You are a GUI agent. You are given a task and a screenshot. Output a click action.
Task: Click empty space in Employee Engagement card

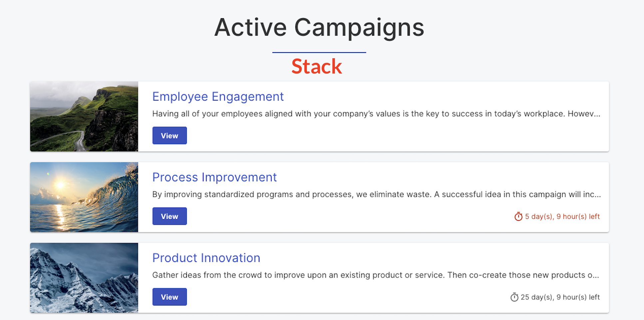[x=400, y=136]
